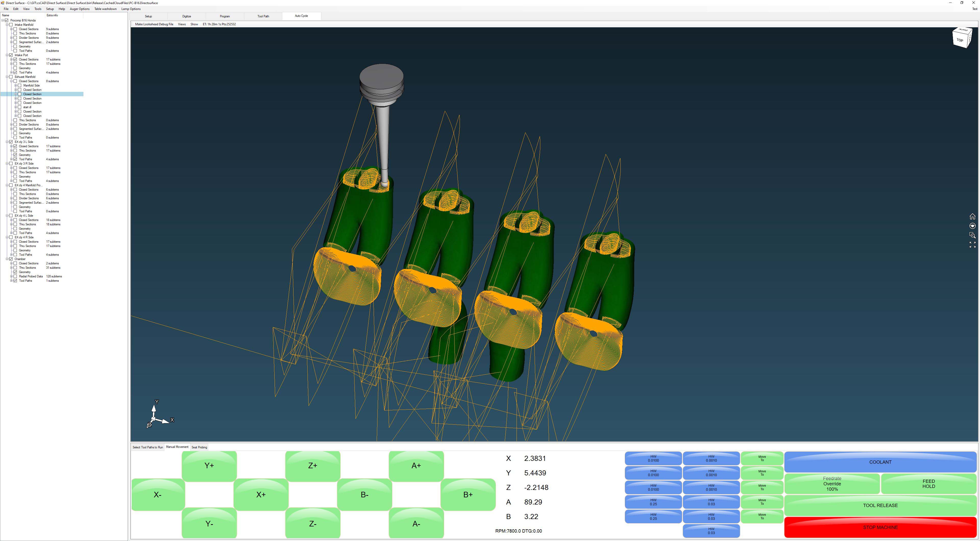Click the Name column header

coord(23,15)
